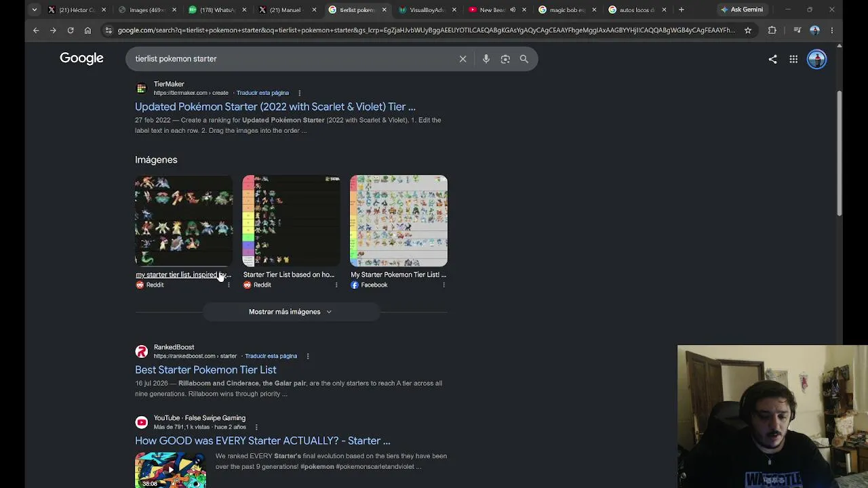This screenshot has width=868, height=488.
Task: Open the Facebook starter tier image
Action: tap(399, 221)
